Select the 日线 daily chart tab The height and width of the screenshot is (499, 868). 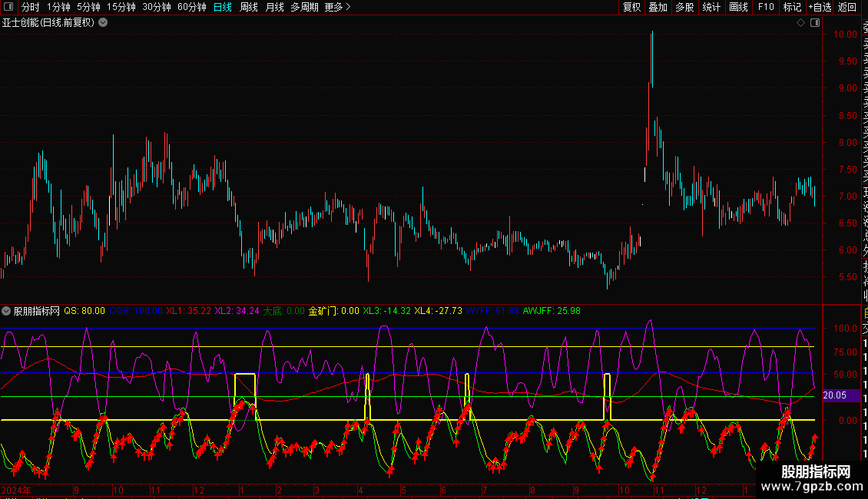coord(223,7)
